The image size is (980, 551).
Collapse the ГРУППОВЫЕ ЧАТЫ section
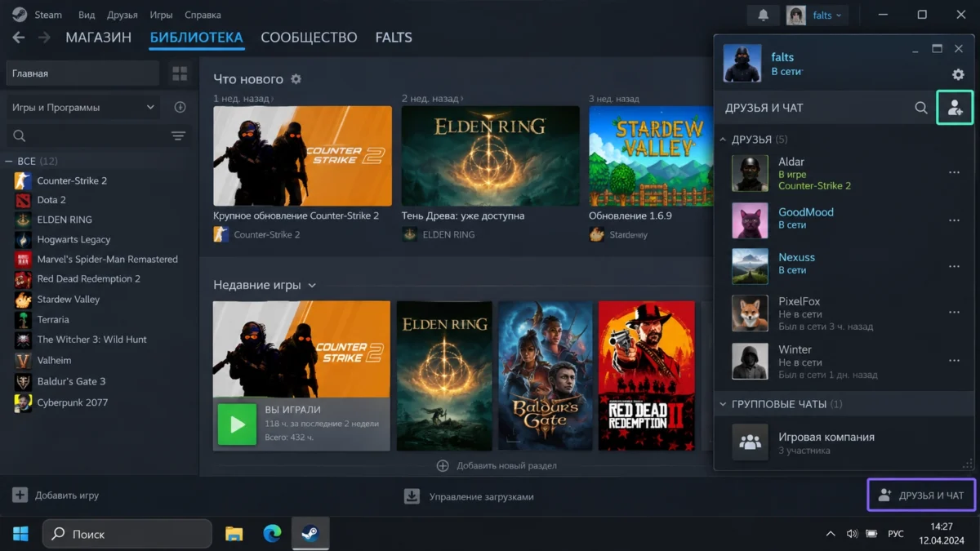pos(723,404)
